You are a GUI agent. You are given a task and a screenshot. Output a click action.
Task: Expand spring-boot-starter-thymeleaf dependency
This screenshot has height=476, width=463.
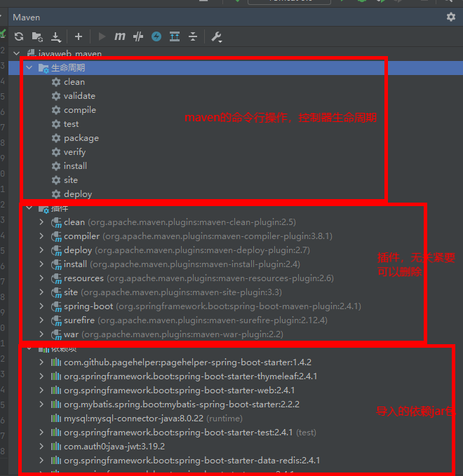coord(41,376)
